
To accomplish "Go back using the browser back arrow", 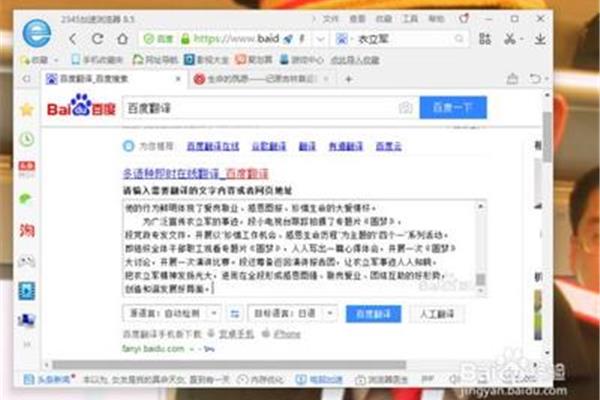I will coord(73,39).
